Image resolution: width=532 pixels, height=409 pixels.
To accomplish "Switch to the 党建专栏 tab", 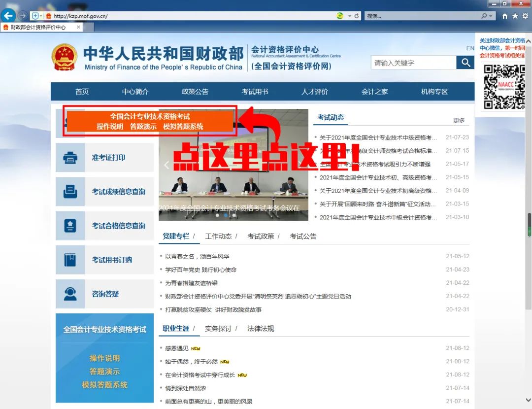I will pos(176,236).
